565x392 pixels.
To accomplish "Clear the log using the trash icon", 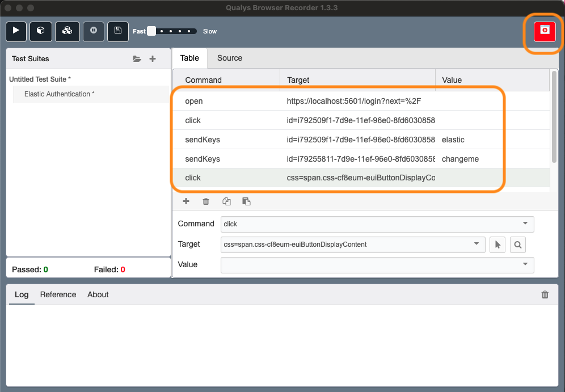I will (x=545, y=294).
